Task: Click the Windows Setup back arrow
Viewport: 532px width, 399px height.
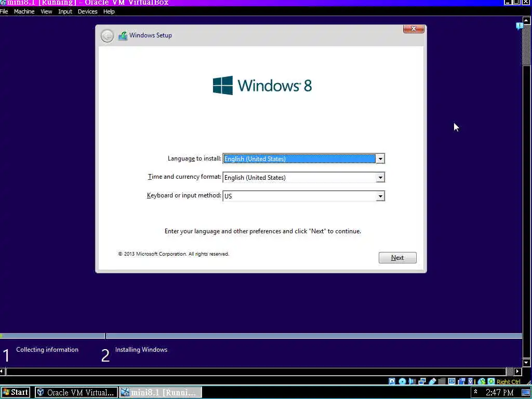Action: (107, 36)
